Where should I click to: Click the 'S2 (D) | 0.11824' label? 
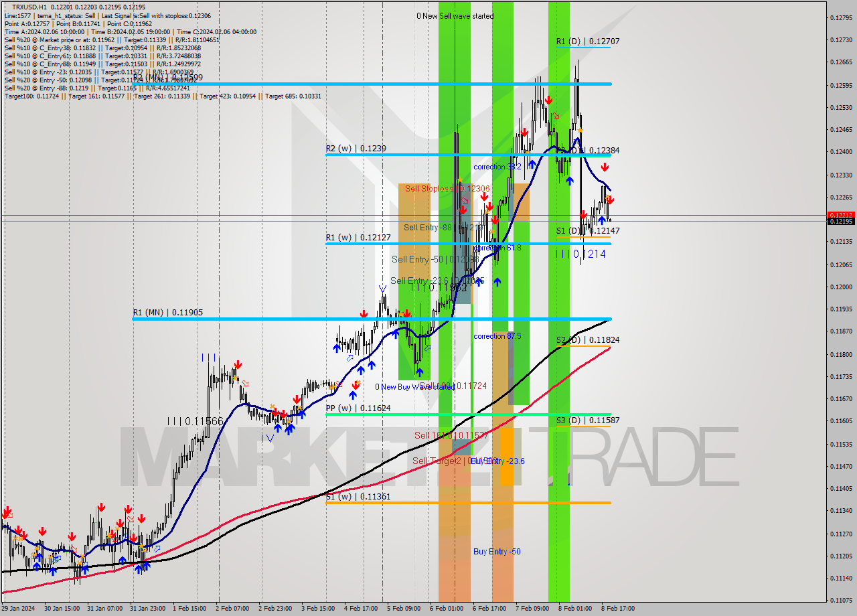pos(588,339)
